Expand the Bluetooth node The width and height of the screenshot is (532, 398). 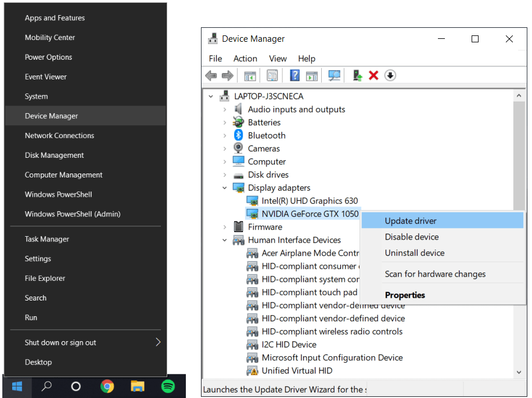click(x=225, y=136)
